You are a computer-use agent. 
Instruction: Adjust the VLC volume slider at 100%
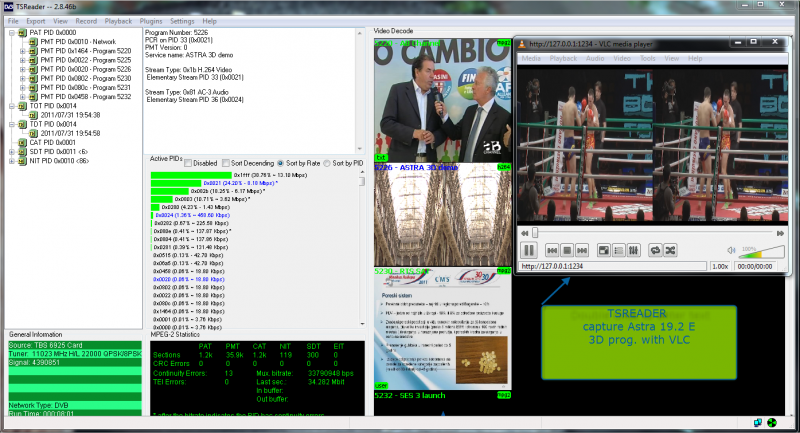pyautogui.click(x=762, y=251)
